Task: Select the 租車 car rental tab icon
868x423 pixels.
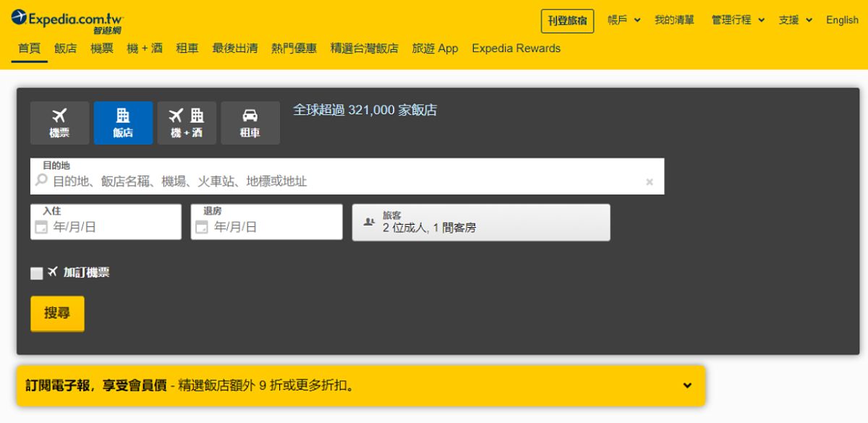Action: click(x=250, y=115)
